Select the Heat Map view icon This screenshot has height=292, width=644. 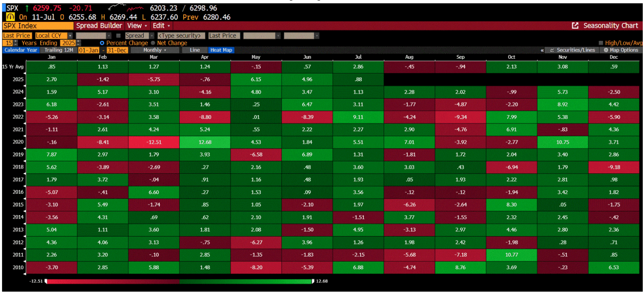[221, 50]
